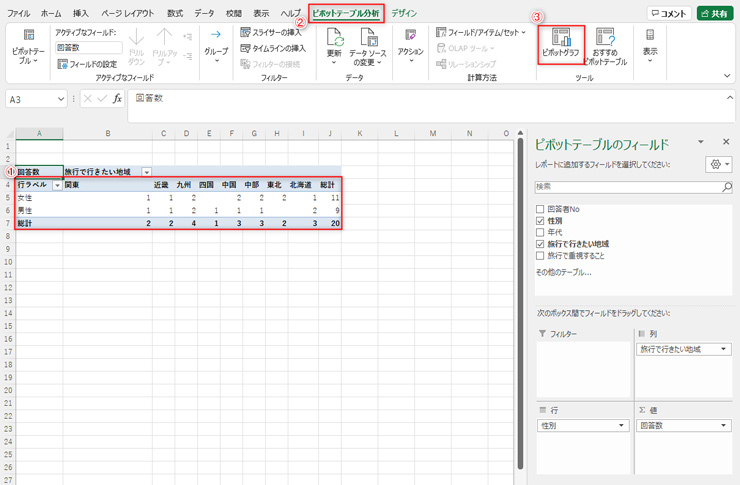Screen dimensions: 740x485
Task: Open the 回答数 dropdown in the 値 area
Action: 724,426
